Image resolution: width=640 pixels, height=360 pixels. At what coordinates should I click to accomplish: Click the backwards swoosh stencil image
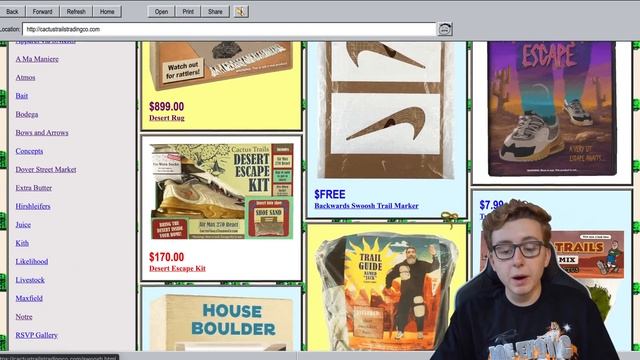386,109
